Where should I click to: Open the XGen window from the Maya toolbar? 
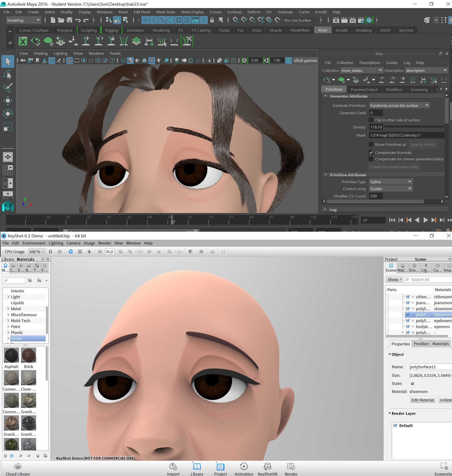[x=23, y=41]
